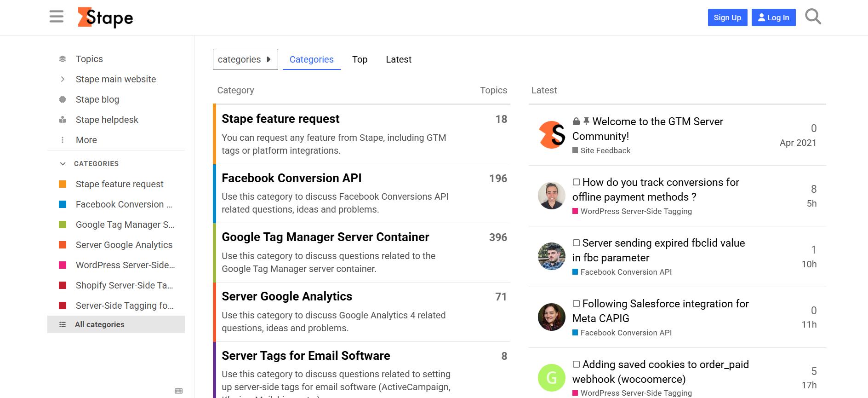Open Stape avatar on Welcome topic
The height and width of the screenshot is (398, 868).
(552, 135)
